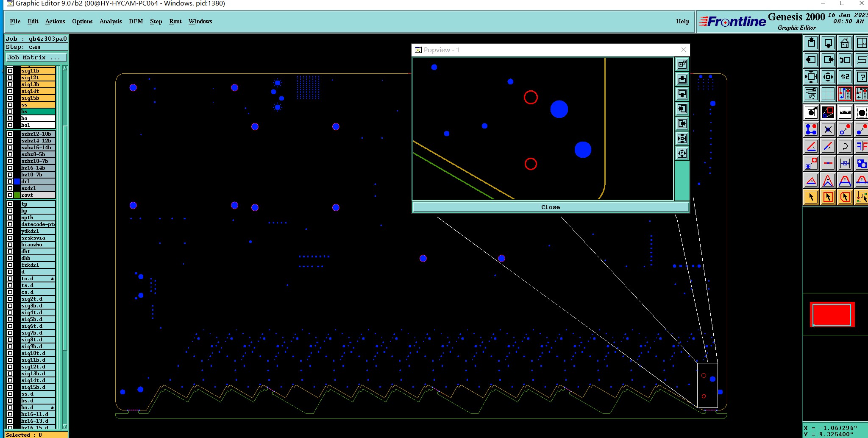The height and width of the screenshot is (438, 868).
Task: Toggle the grid display icon
Action: click(828, 94)
